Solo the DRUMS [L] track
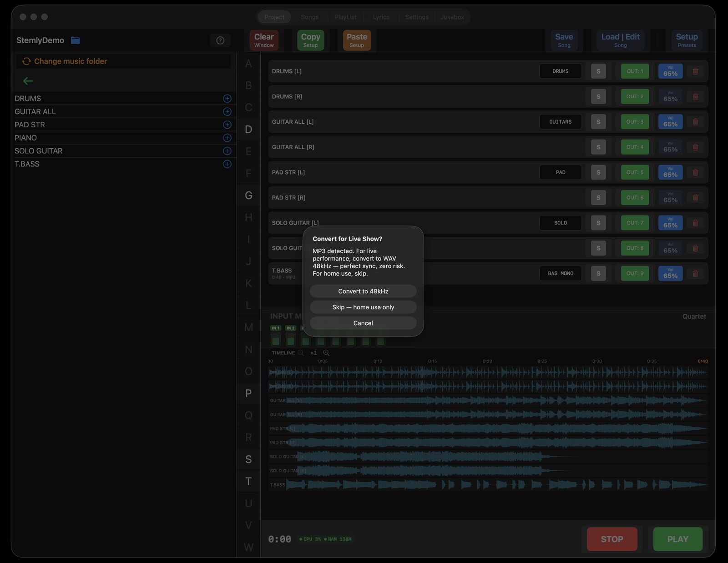Image resolution: width=728 pixels, height=563 pixels. tap(598, 71)
